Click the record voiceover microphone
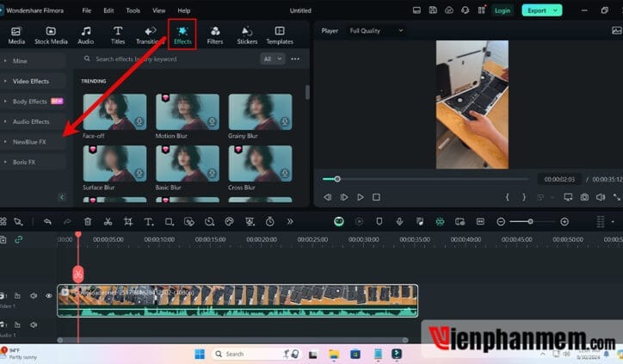Image resolution: width=623 pixels, height=364 pixels. 399,222
